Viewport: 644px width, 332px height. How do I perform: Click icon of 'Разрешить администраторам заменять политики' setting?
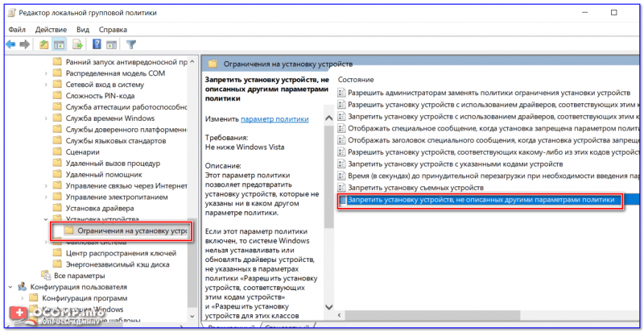pos(341,93)
